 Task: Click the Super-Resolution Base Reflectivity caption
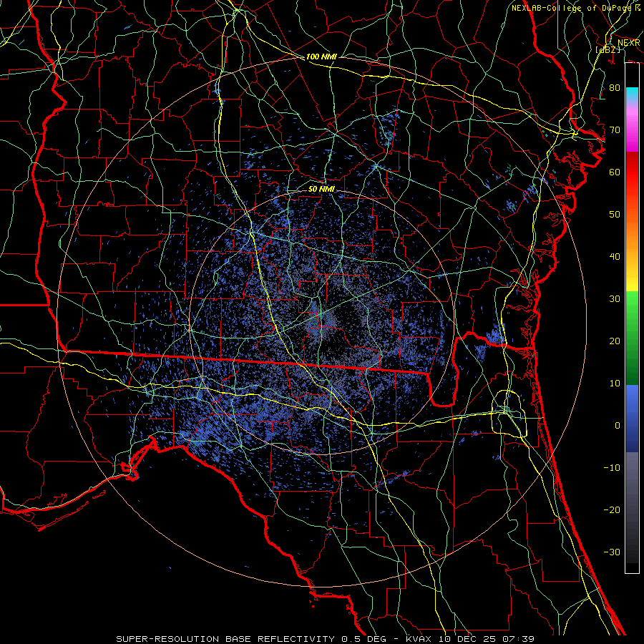(225, 639)
